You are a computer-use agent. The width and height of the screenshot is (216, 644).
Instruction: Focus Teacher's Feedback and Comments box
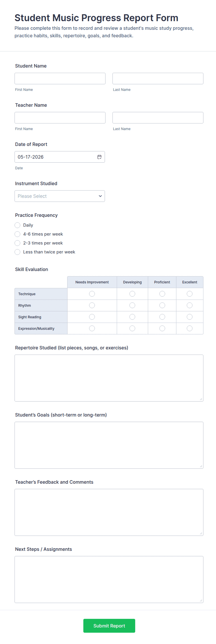click(109, 512)
